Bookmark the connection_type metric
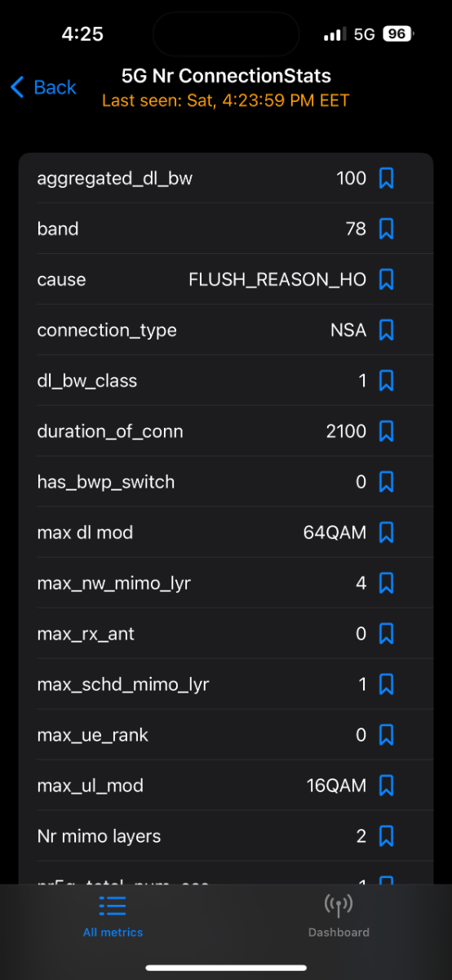 click(x=387, y=330)
